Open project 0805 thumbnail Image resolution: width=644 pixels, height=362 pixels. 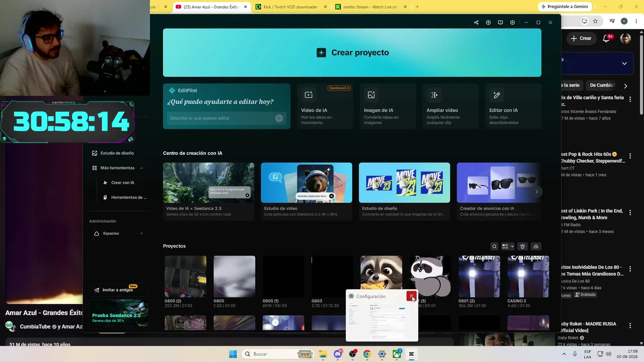click(x=234, y=277)
